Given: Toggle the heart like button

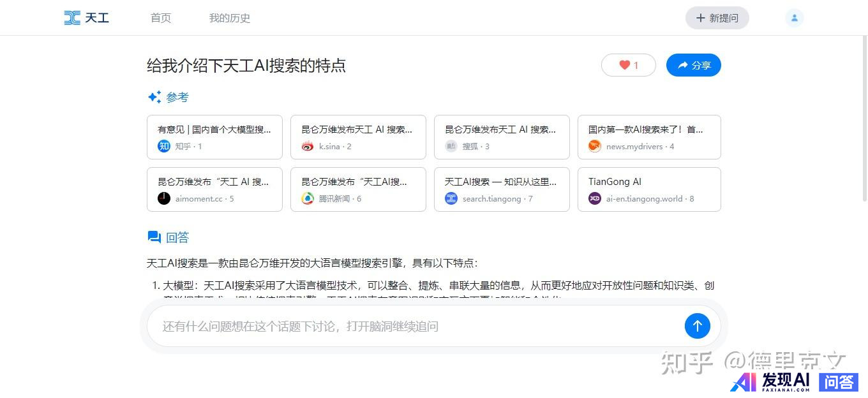Looking at the screenshot, I should point(628,65).
